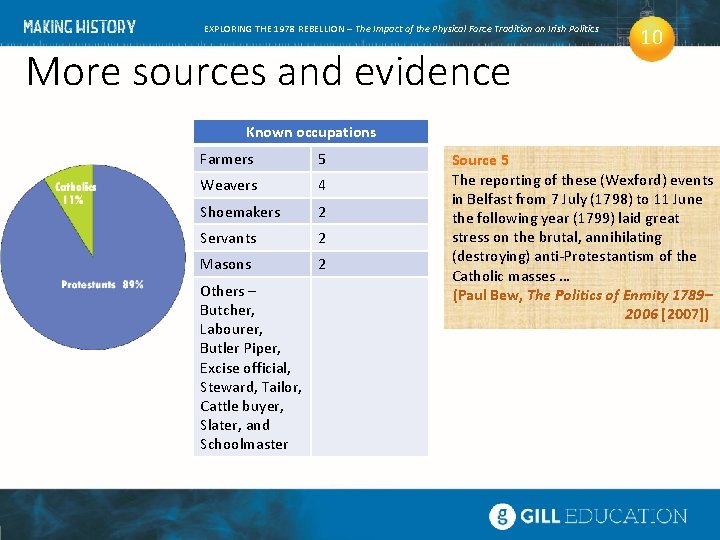Select the Masons table cell
Viewport: 720px width, 540px height.
coord(252,264)
